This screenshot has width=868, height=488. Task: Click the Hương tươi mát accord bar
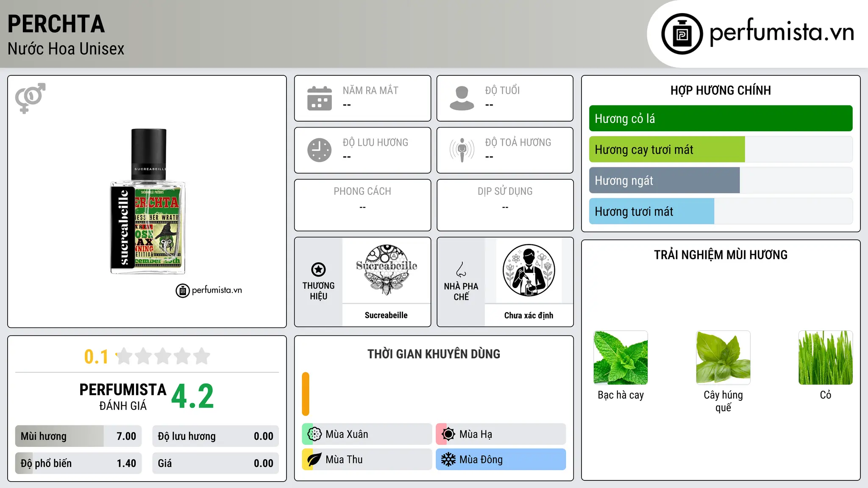[x=721, y=211]
